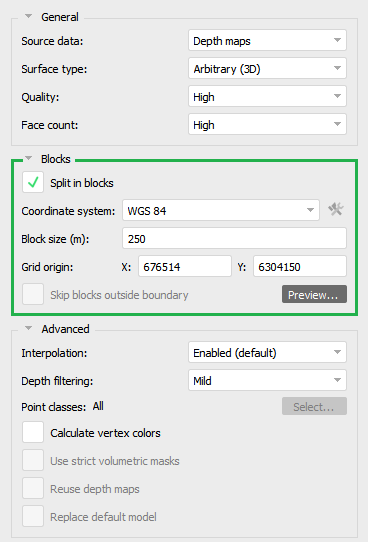Viewport: 368px width, 542px height.
Task: Open the Surface type dropdown
Action: pyautogui.click(x=267, y=68)
